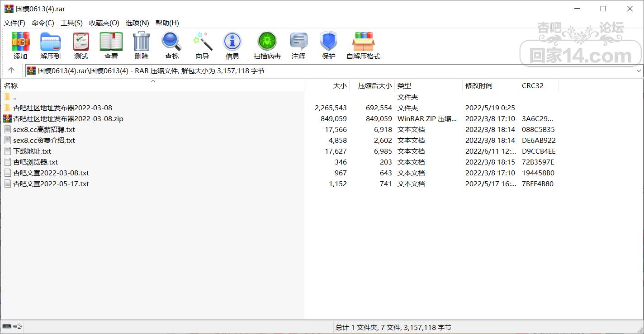Screen dimensions: 644x334
Task: Click the CRC value D9CCB4EE
Action: [539, 151]
